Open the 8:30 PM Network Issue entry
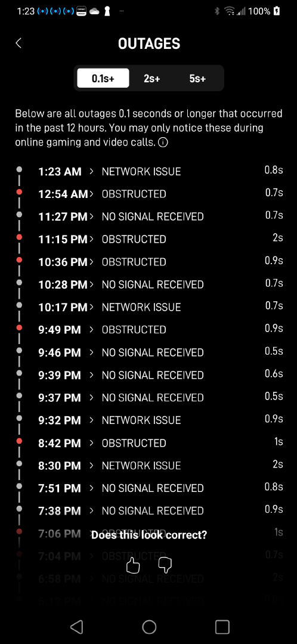 pos(150,465)
